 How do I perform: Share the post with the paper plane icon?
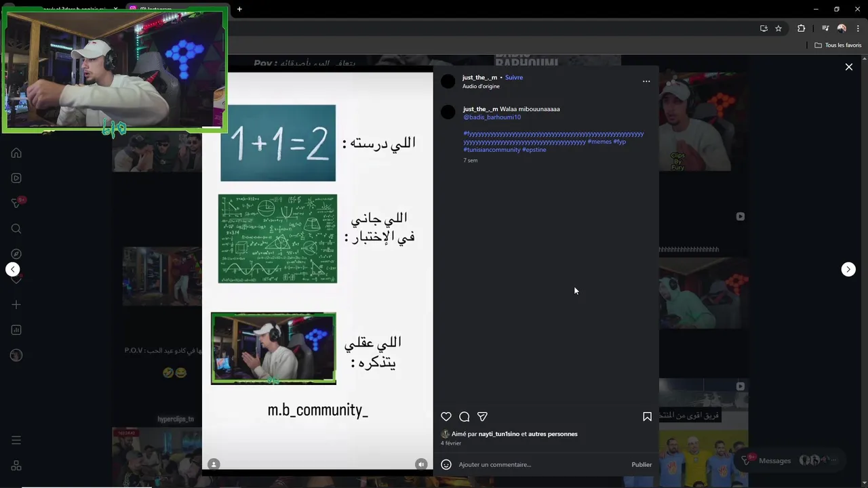click(482, 417)
